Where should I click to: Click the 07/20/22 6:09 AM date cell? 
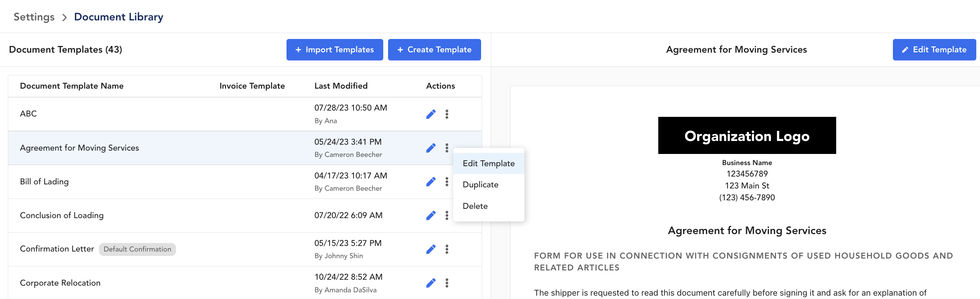(348, 216)
